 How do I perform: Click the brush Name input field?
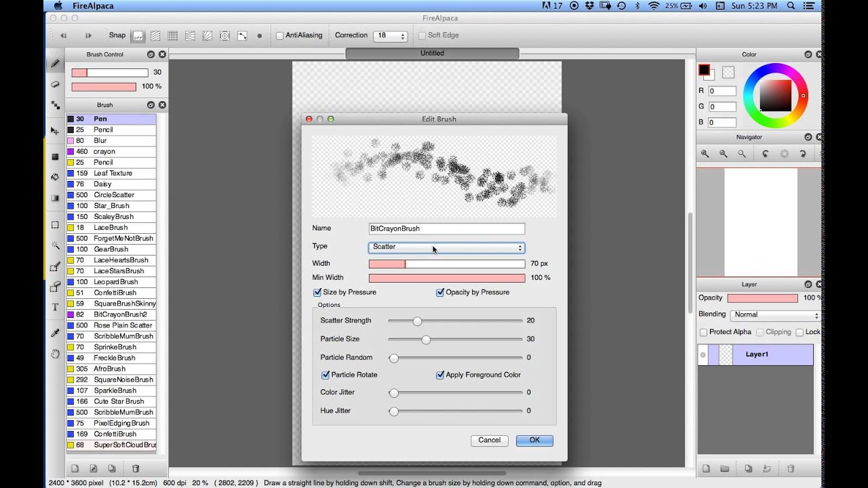[x=446, y=229]
